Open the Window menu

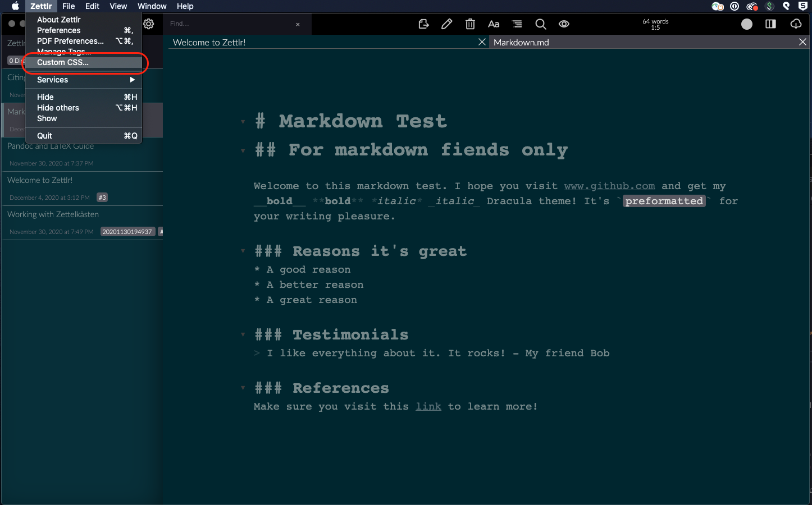pos(152,6)
